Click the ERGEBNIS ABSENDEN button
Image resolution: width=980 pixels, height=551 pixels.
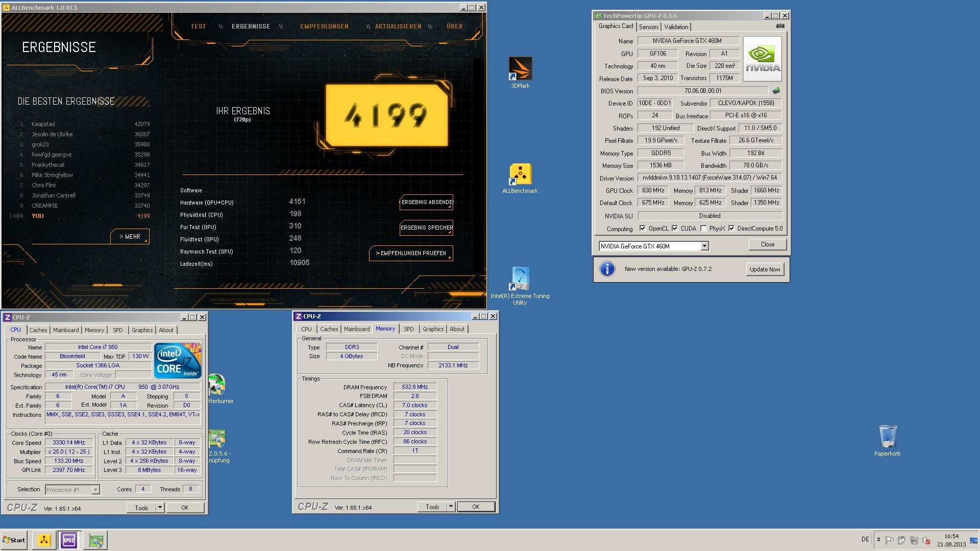pyautogui.click(x=426, y=203)
